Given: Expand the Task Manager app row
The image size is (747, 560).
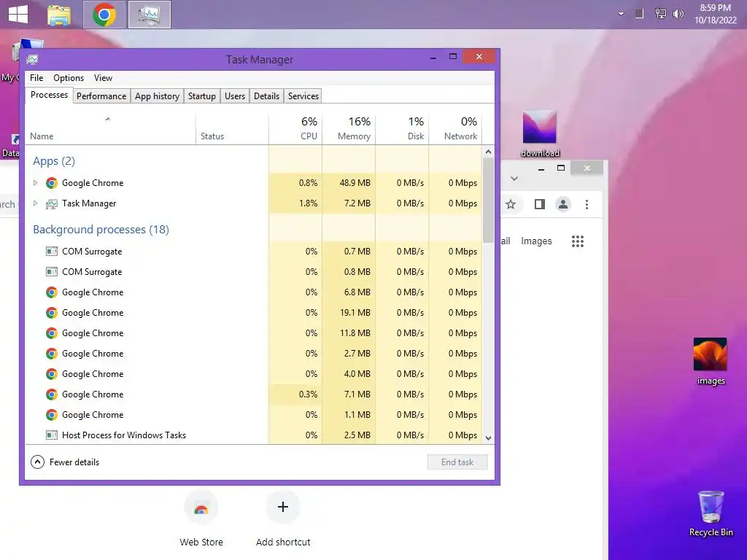Looking at the screenshot, I should click(x=35, y=203).
